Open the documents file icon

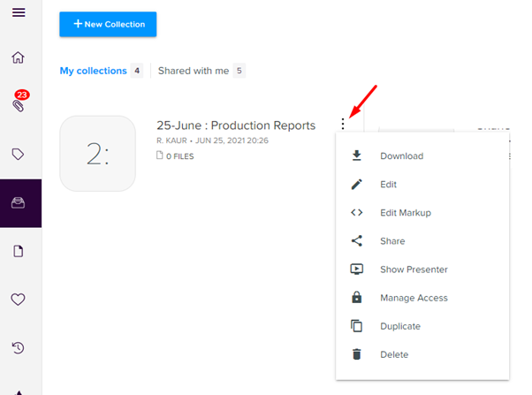(x=19, y=252)
